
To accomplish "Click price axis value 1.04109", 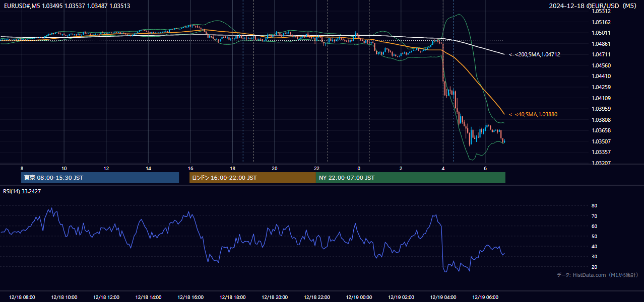I will tap(601, 98).
